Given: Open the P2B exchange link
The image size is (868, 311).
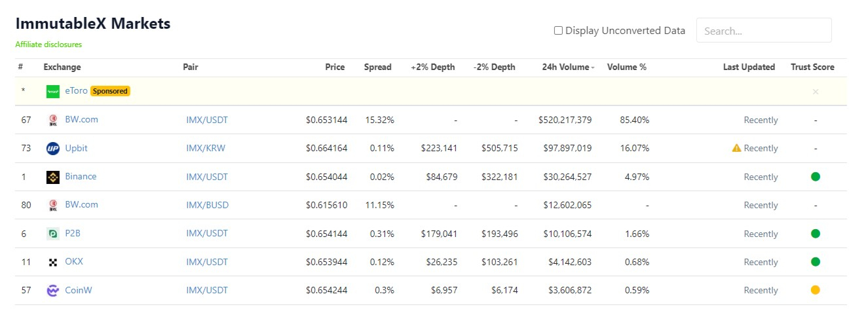Looking at the screenshot, I should click(x=72, y=233).
